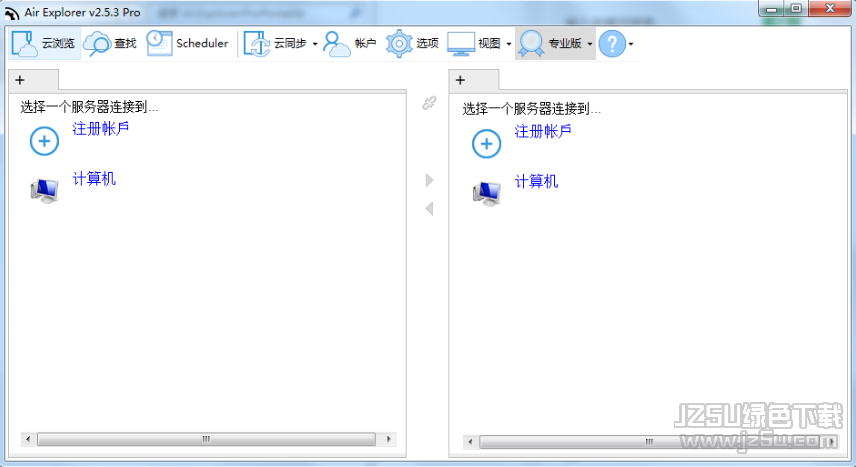Add a new tab in left pane
The image size is (856, 467).
20,80
